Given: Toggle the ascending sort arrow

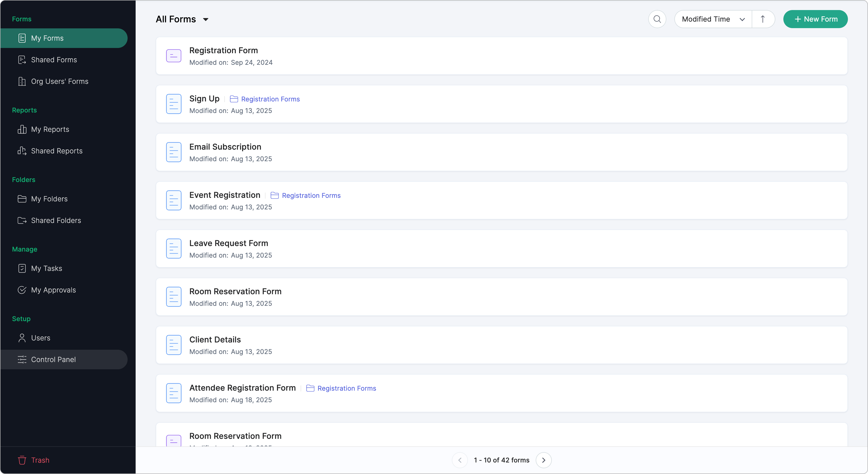Looking at the screenshot, I should click(763, 19).
